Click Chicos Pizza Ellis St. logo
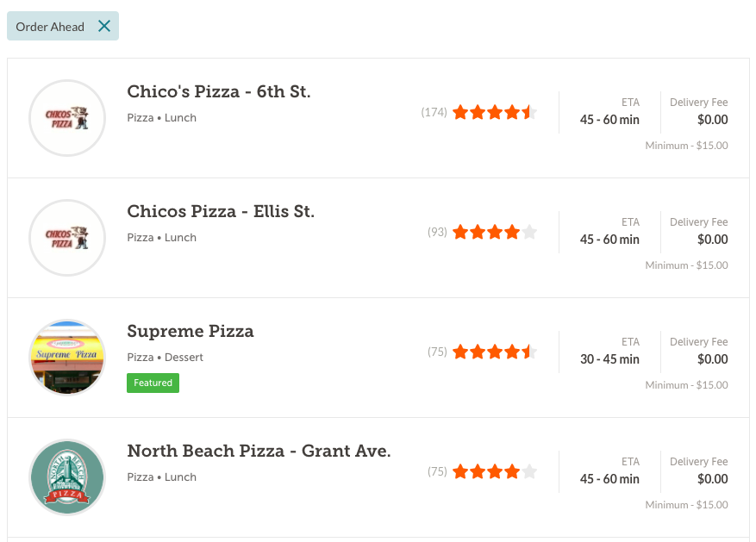 tap(67, 238)
